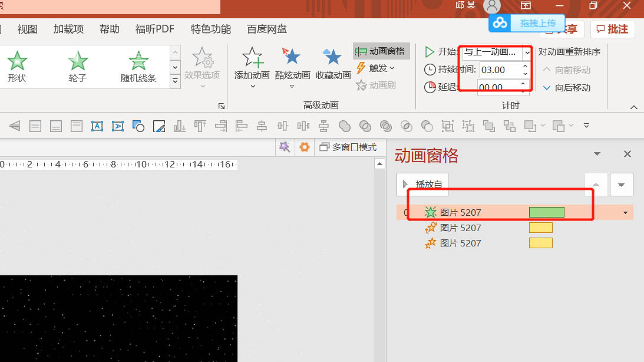Click the align left icon
The width and height of the screenshot is (644, 362).
(242, 126)
